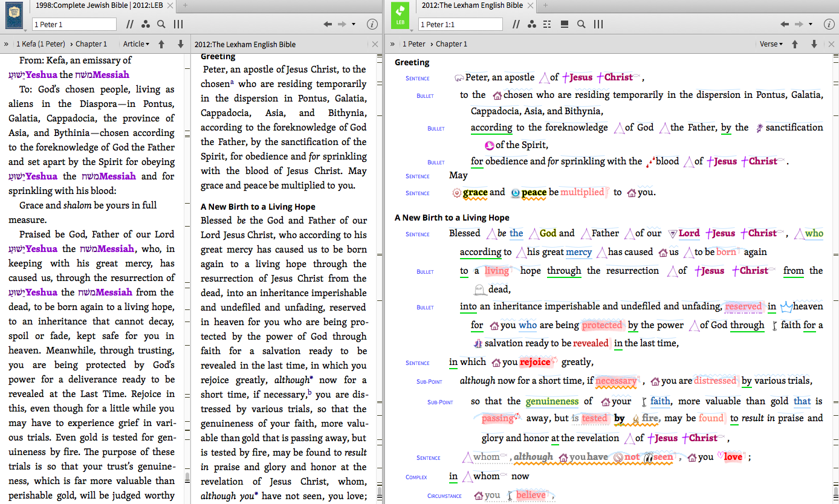Click the gravestone icon before "dead"
This screenshot has height=504, width=839.
click(x=480, y=289)
